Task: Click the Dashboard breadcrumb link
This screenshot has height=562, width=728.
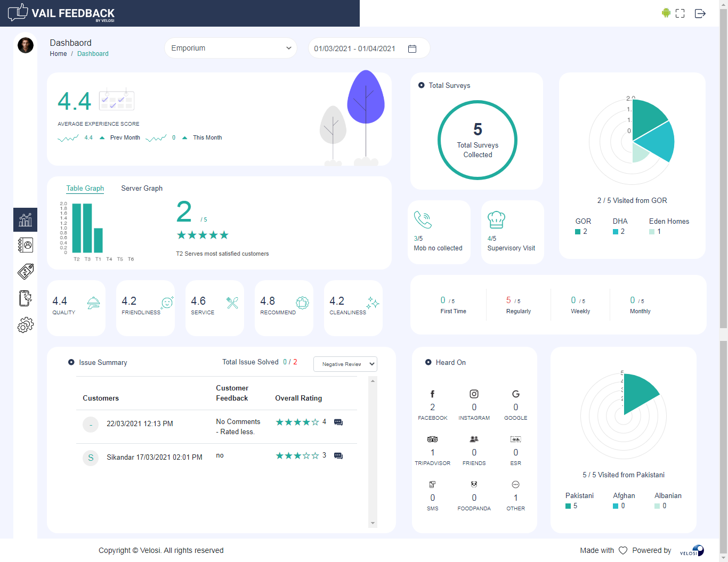Action: (x=93, y=53)
